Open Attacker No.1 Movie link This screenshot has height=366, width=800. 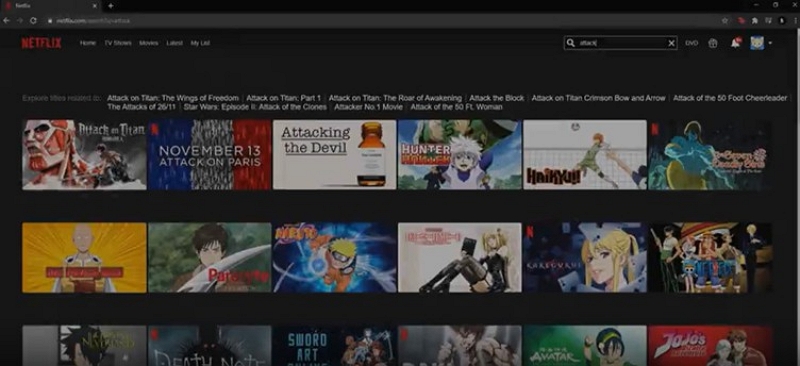click(x=368, y=107)
